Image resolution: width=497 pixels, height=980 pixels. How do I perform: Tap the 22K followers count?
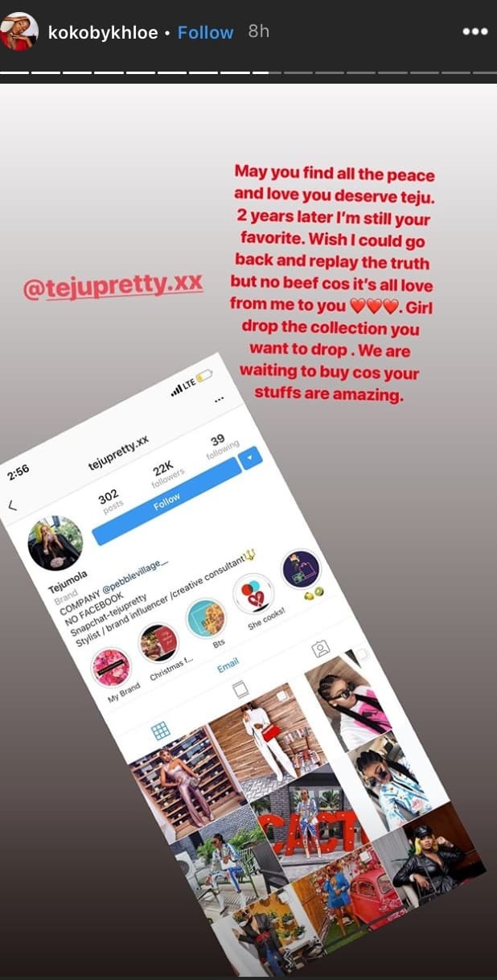[x=165, y=470]
